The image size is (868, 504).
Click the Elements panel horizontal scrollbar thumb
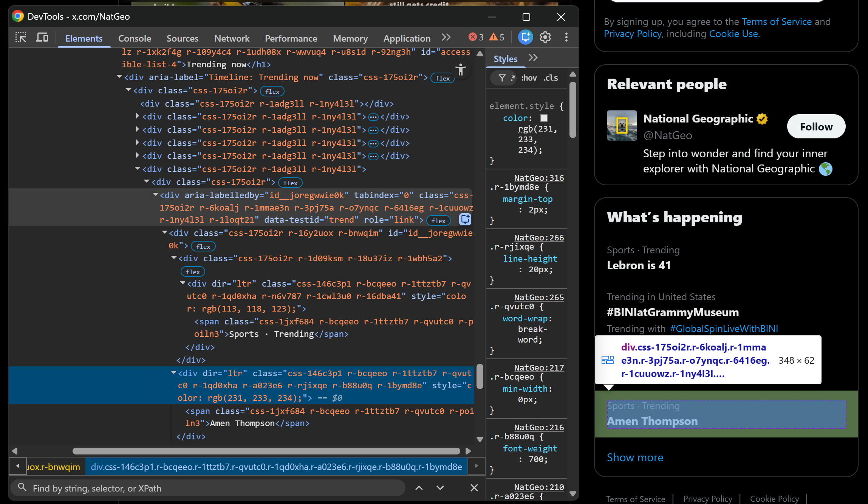click(266, 451)
